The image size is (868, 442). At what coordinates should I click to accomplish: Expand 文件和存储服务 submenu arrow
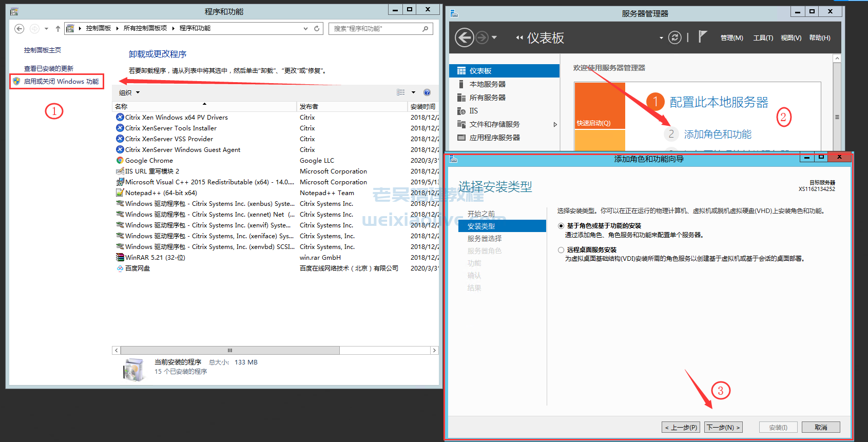pos(555,124)
